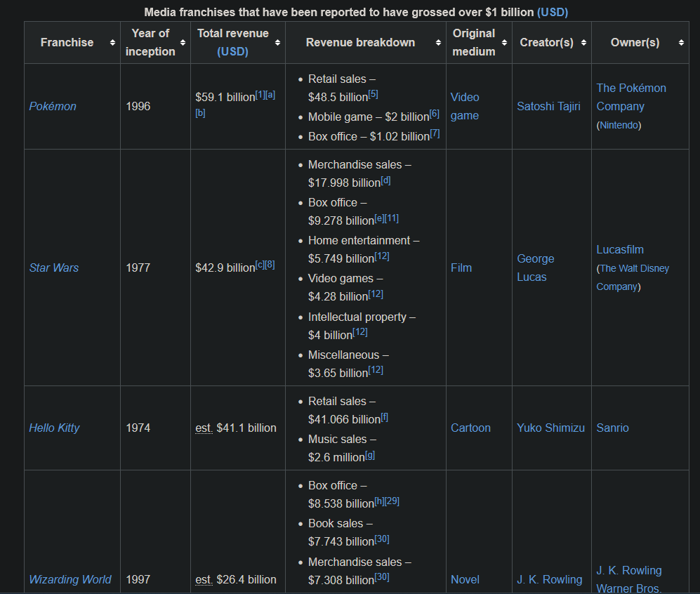Image resolution: width=700 pixels, height=594 pixels.
Task: Open Video game medium link
Action: tap(465, 106)
